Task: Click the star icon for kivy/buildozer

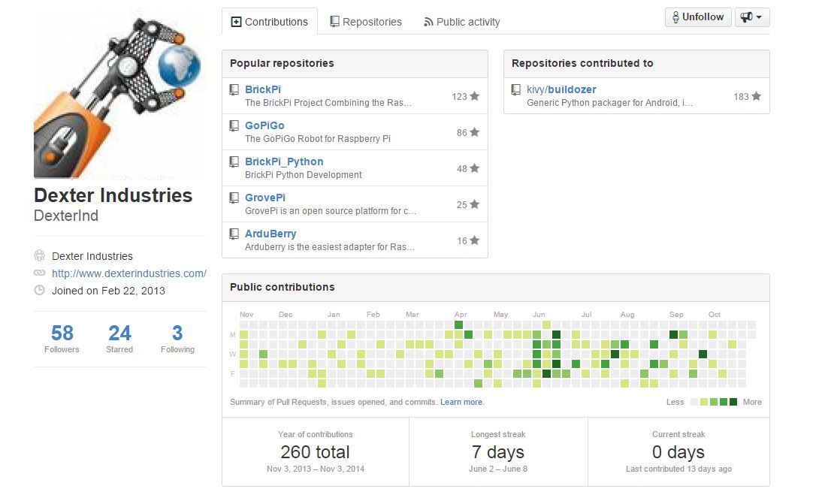Action: [x=756, y=96]
